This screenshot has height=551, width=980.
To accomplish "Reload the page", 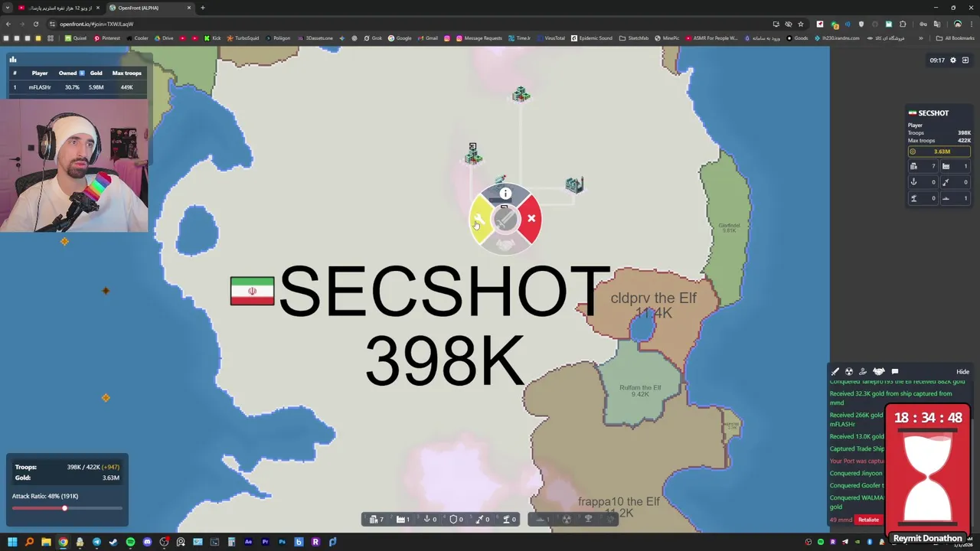I will pyautogui.click(x=35, y=24).
